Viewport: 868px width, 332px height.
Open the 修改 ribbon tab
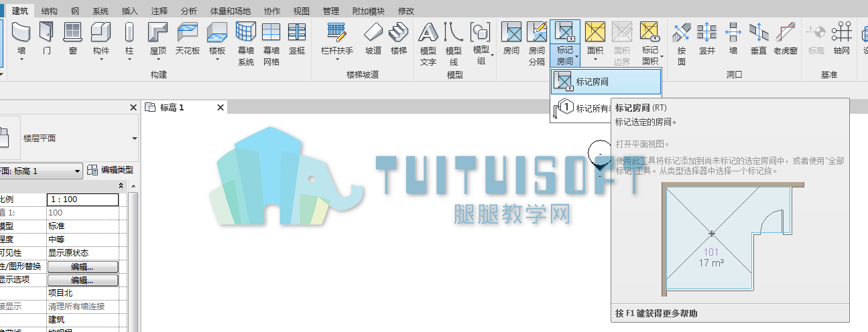(x=406, y=11)
